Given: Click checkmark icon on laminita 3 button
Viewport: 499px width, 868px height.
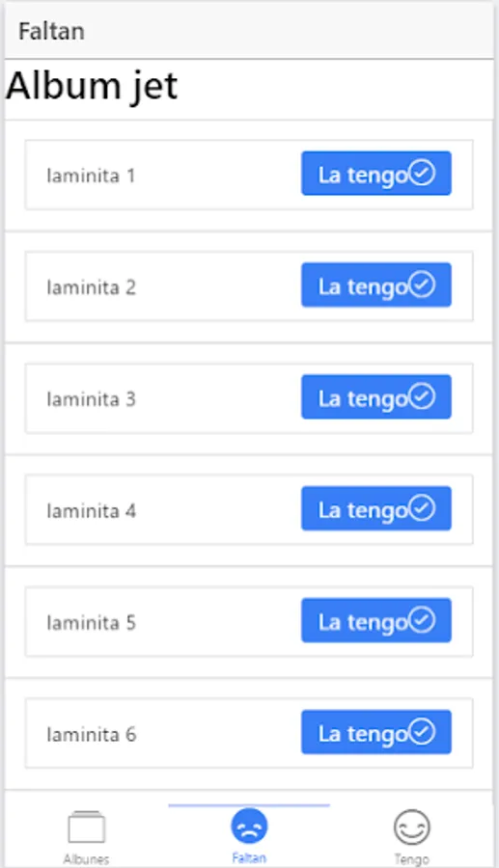Looking at the screenshot, I should tap(422, 397).
